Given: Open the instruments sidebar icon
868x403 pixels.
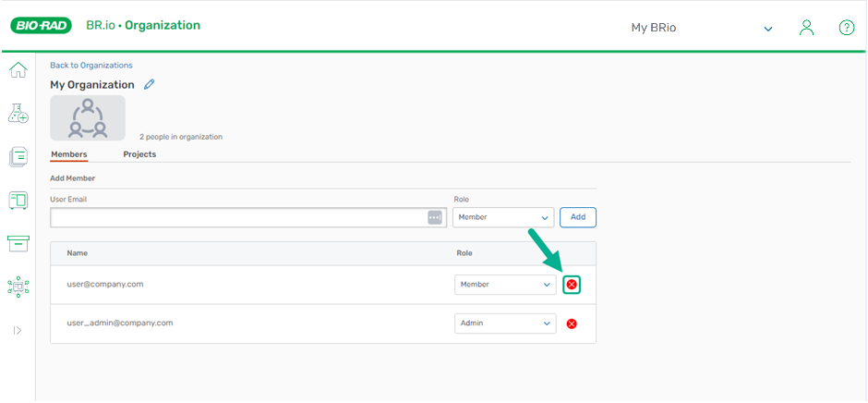Looking at the screenshot, I should 18,200.
